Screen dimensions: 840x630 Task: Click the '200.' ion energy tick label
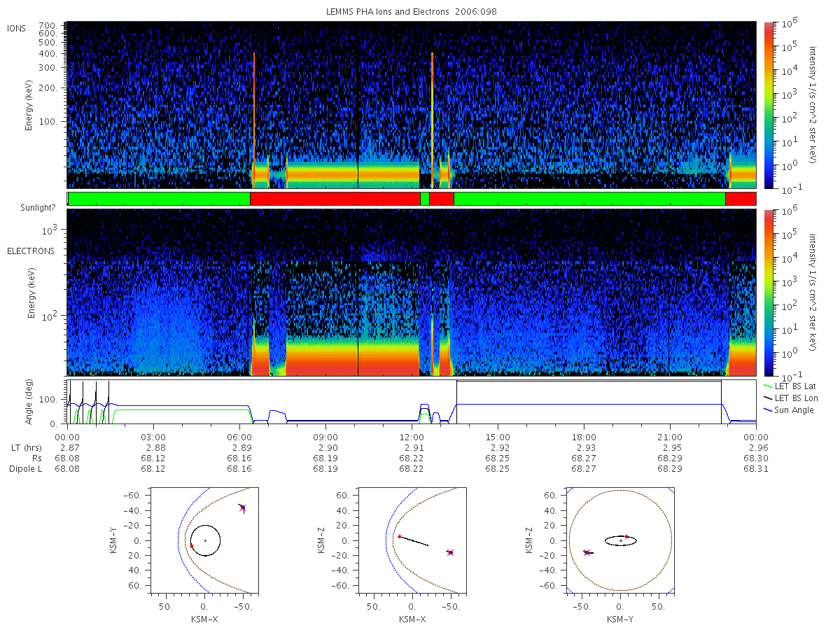(48, 88)
